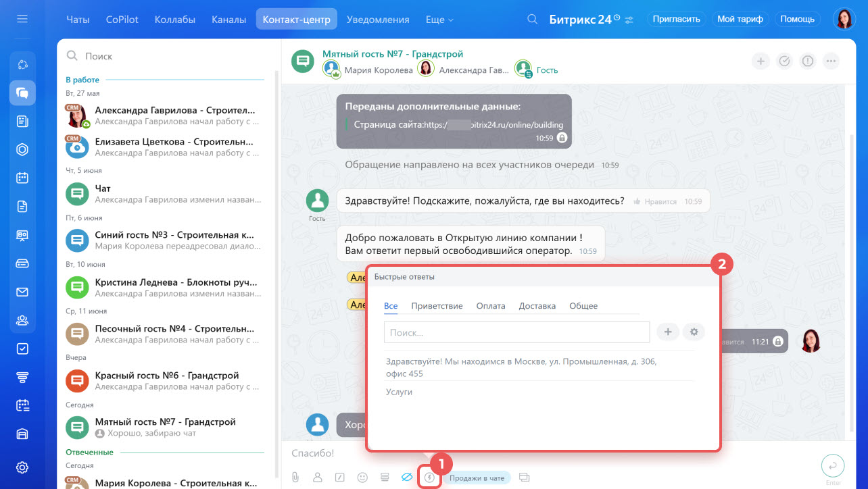868x489 pixels.
Task: Open the News feed sidebar icon
Action: coord(22,122)
